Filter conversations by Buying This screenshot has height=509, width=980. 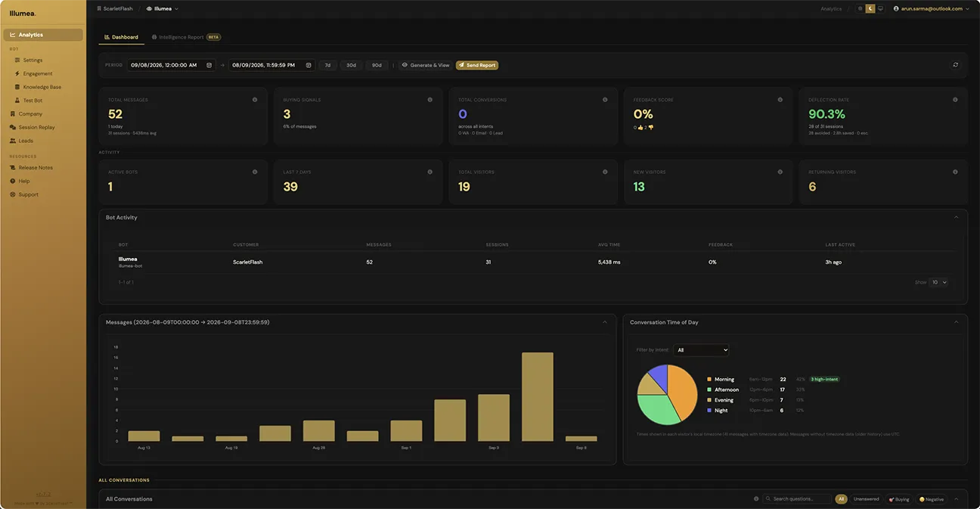coord(899,499)
